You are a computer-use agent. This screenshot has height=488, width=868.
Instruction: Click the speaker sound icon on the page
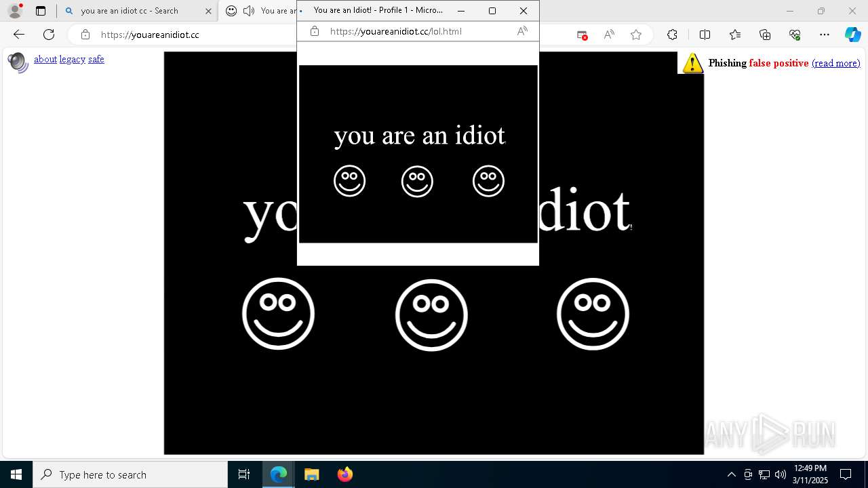18,62
